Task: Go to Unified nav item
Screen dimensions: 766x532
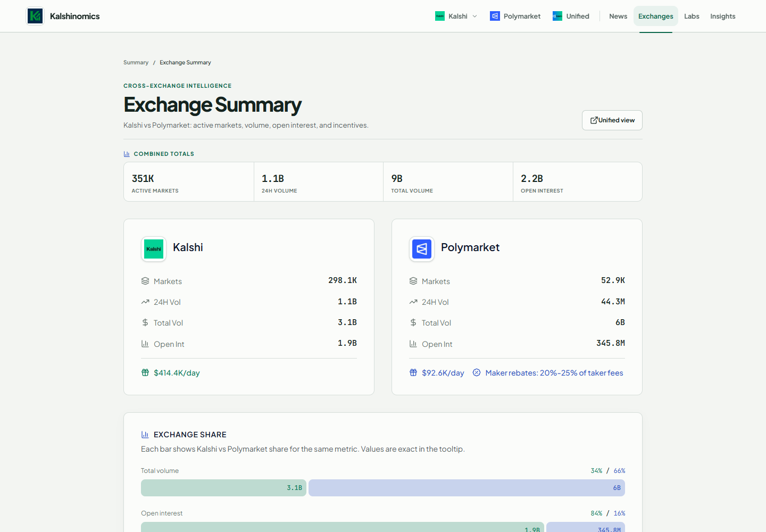Action: click(571, 16)
